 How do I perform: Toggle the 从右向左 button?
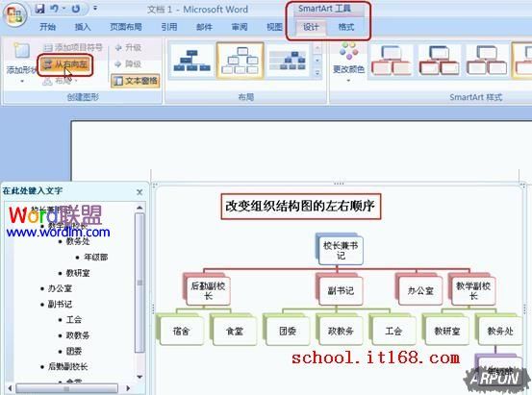click(x=65, y=64)
